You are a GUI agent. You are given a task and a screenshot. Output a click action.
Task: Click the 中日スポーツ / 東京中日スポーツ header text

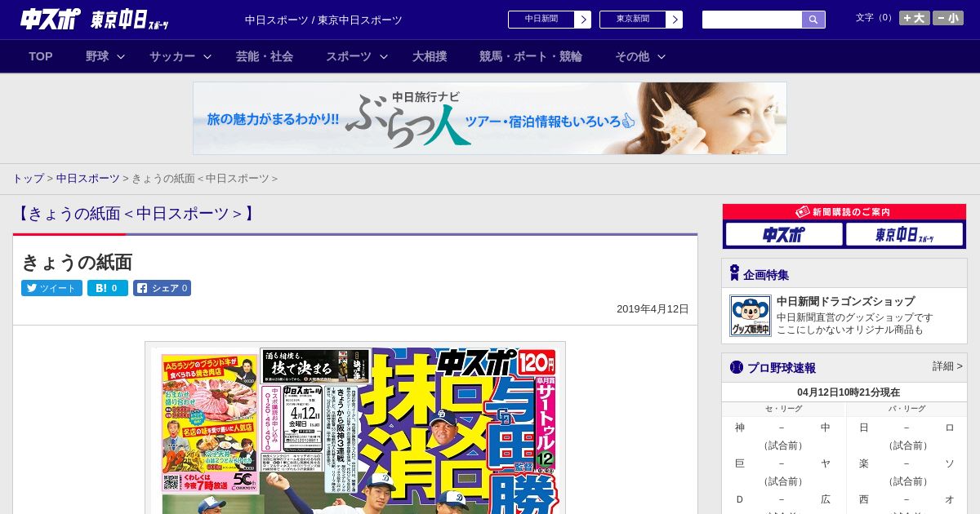pyautogui.click(x=323, y=20)
